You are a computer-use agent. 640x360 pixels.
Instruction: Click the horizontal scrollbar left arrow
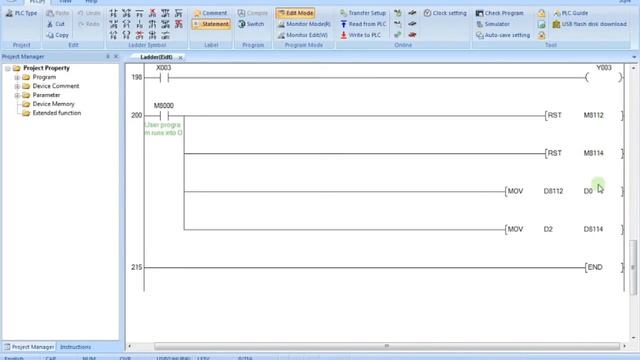(x=130, y=346)
